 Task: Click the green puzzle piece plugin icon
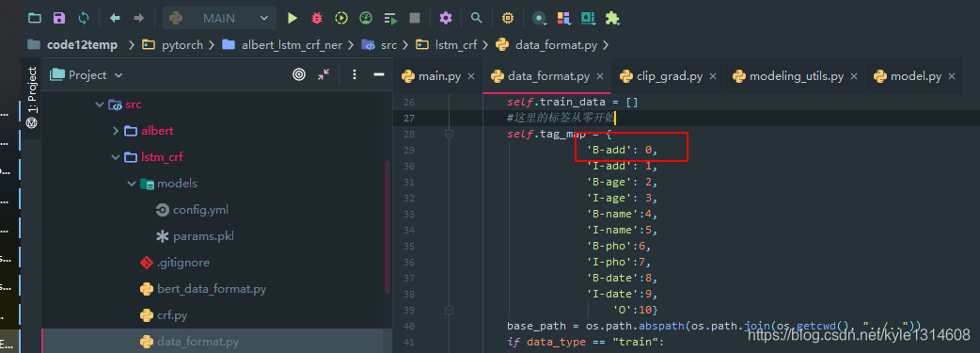click(x=612, y=18)
